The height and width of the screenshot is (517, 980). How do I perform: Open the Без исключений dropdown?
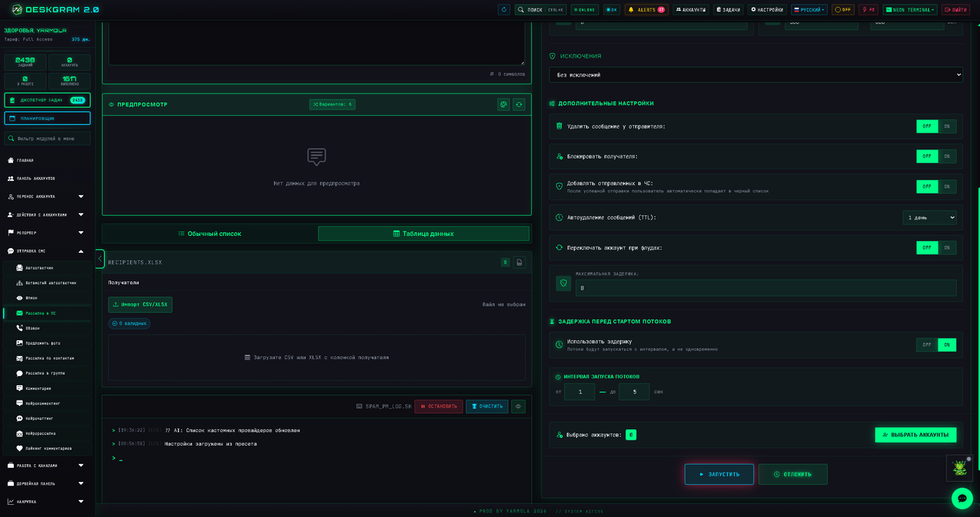(756, 75)
